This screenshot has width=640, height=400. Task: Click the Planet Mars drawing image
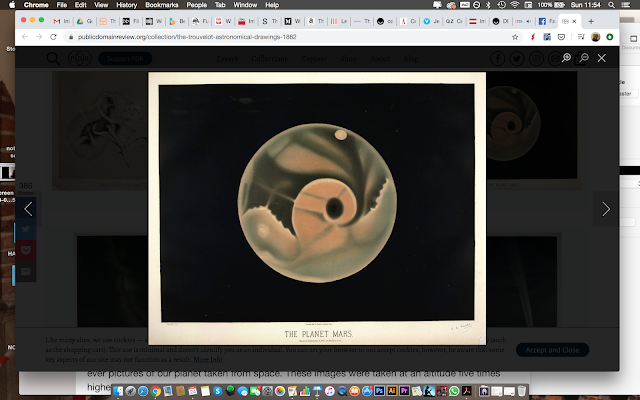tap(317, 208)
